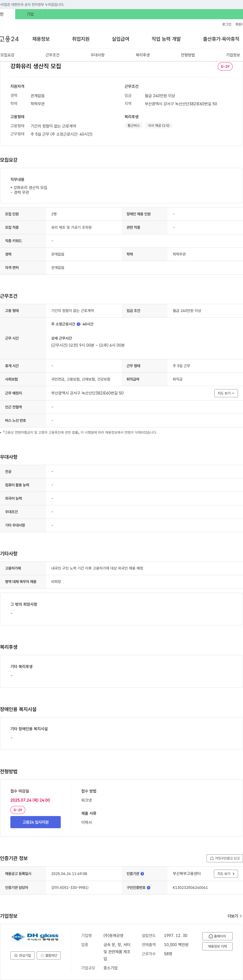The height and width of the screenshot is (980, 243).
Task: Open the 취업지원 menu
Action: pos(80,39)
